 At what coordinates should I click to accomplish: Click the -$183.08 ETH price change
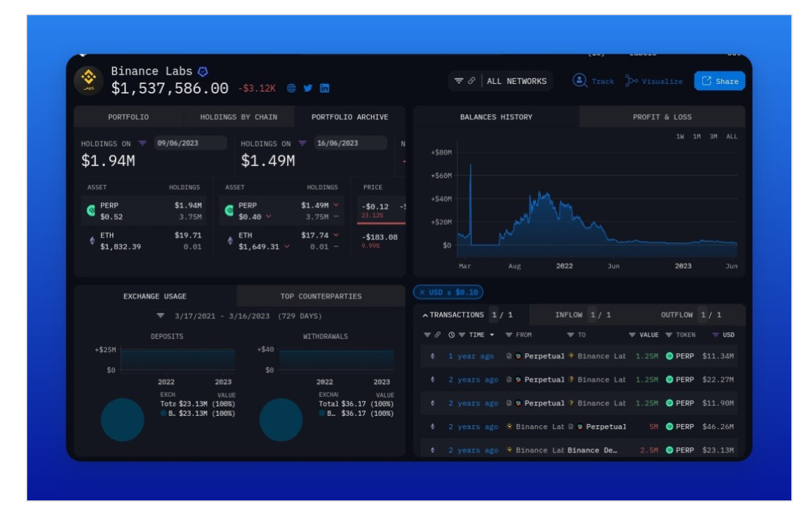coord(379,237)
